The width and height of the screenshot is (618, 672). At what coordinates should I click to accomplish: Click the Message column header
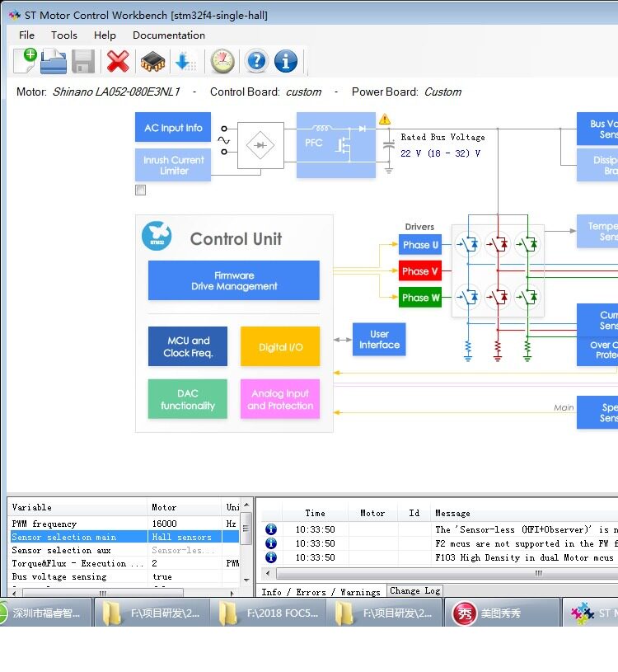click(452, 513)
